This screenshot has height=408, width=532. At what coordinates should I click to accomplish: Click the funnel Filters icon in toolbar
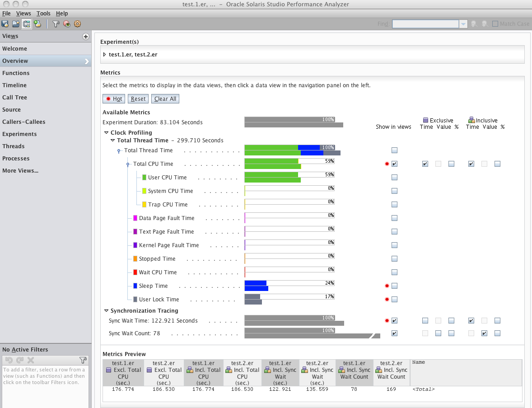pos(56,24)
